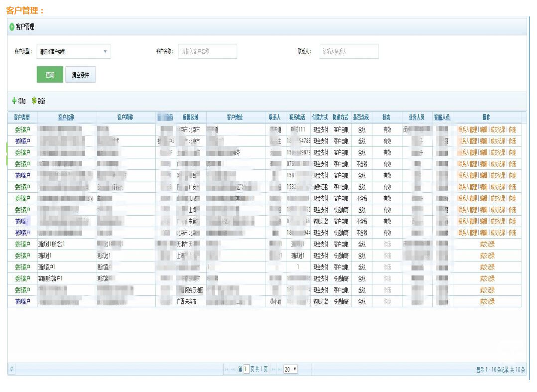The width and height of the screenshot is (537, 392).
Task: Open the 客户类型 dropdown
Action: click(x=74, y=51)
